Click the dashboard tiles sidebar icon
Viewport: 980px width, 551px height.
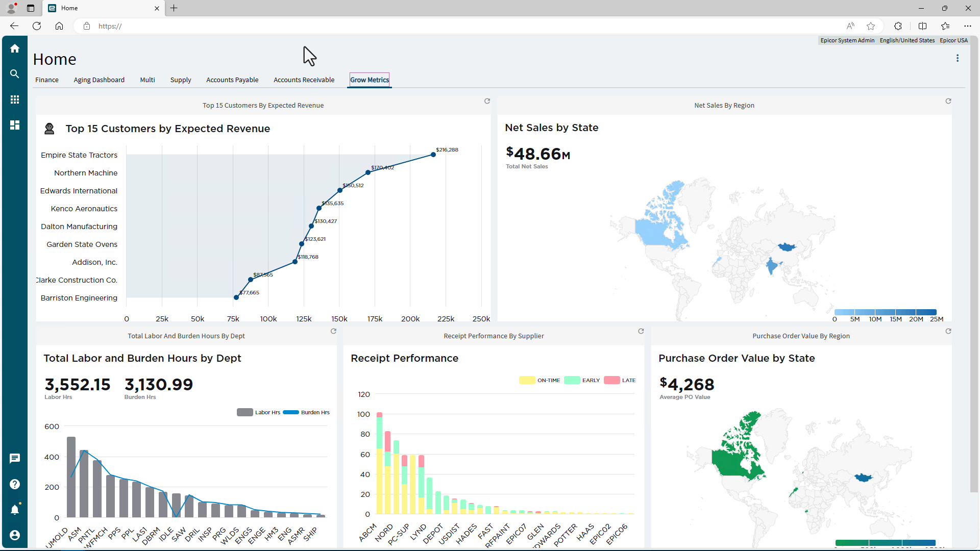pyautogui.click(x=15, y=125)
